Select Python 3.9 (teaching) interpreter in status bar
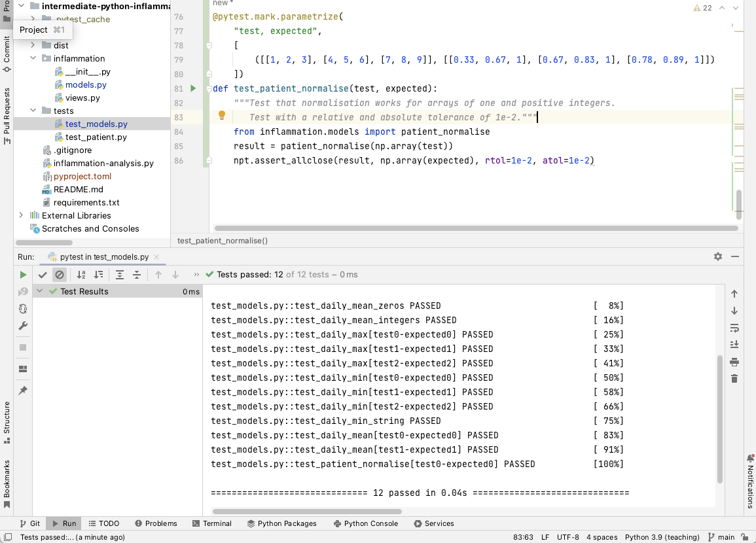756x543 pixels. [662, 536]
